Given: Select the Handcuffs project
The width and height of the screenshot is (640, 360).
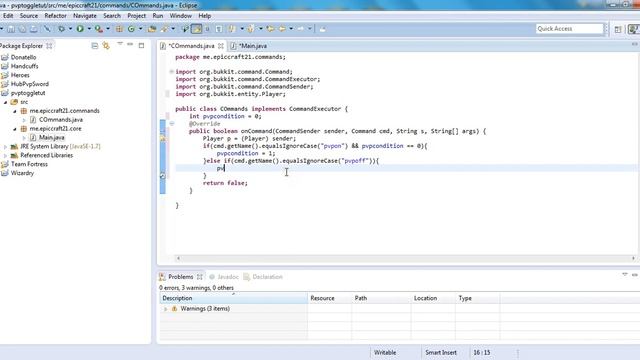Looking at the screenshot, I should tap(24, 66).
